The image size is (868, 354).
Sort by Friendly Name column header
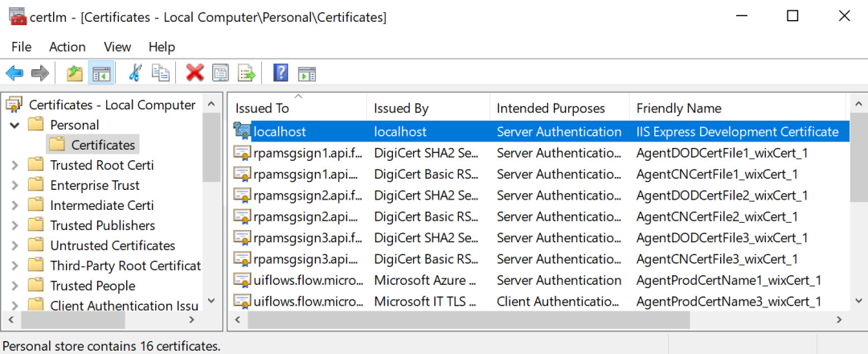(x=738, y=108)
